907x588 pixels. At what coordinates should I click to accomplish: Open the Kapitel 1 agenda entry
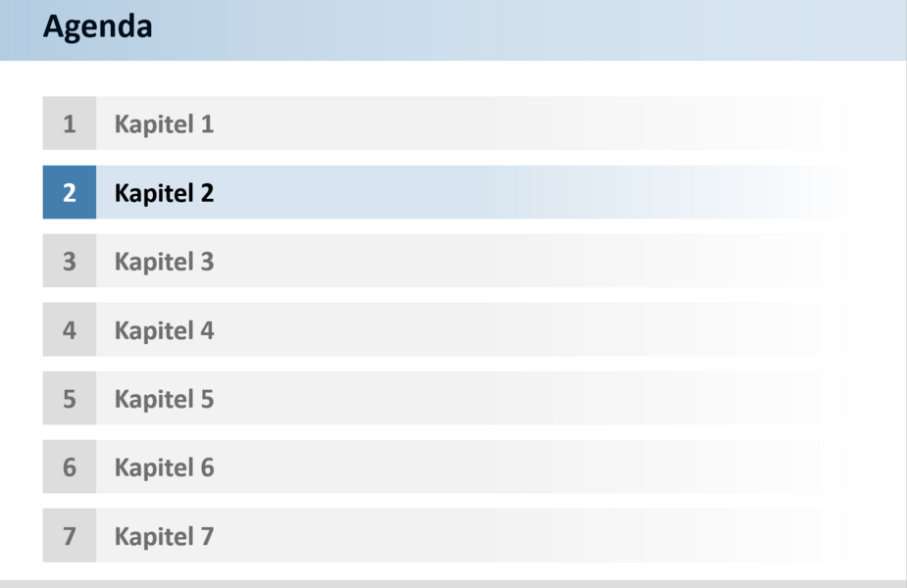click(x=165, y=124)
